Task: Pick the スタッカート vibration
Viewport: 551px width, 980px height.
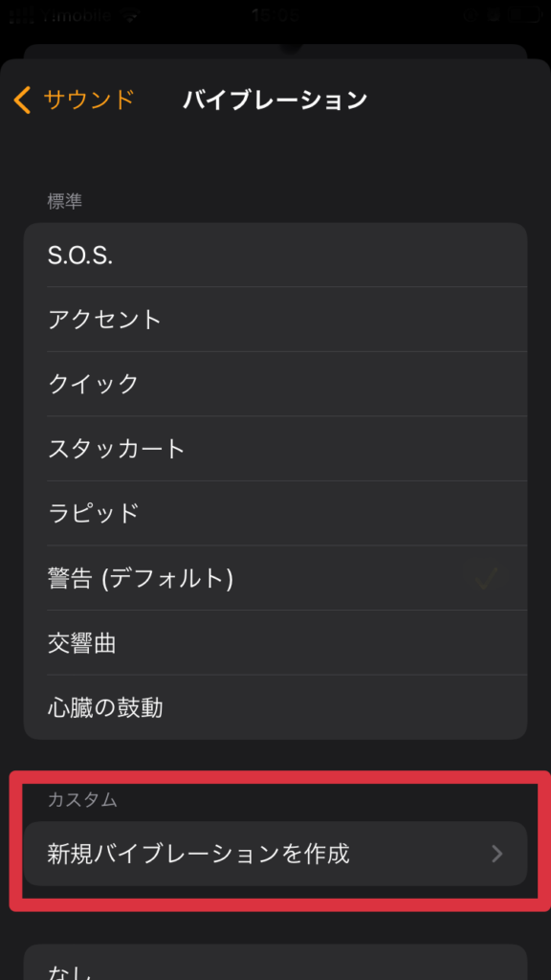Action: [x=275, y=449]
